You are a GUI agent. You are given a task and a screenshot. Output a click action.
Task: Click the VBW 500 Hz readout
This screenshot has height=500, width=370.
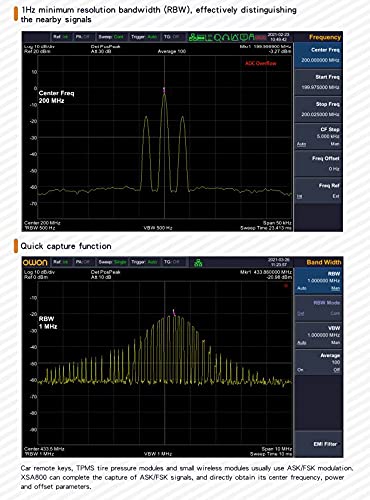[158, 228]
